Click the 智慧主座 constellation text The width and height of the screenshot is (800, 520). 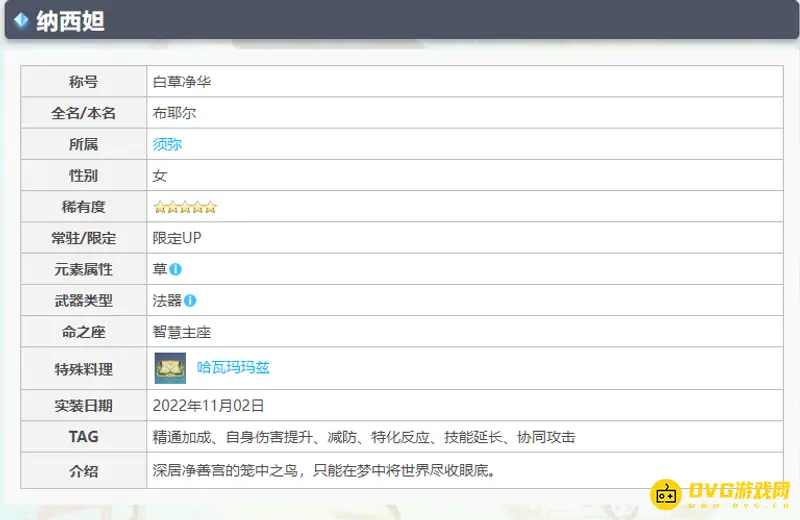[182, 332]
